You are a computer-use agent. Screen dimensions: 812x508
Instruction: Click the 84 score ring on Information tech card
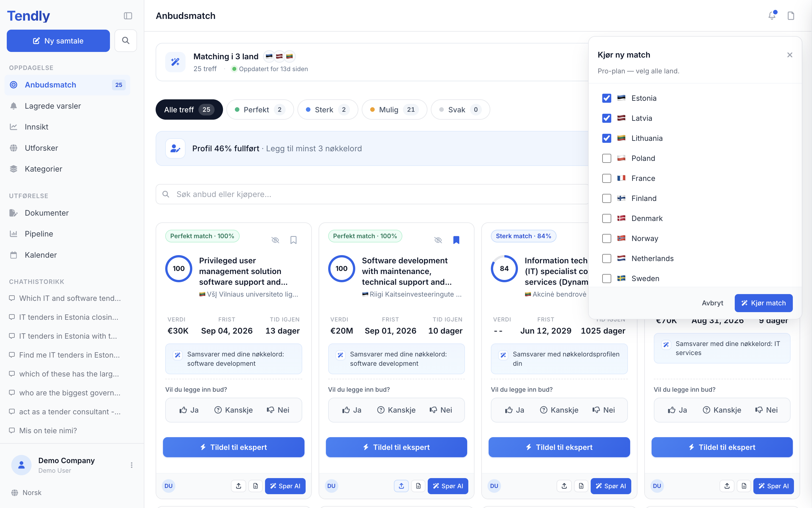pyautogui.click(x=504, y=268)
